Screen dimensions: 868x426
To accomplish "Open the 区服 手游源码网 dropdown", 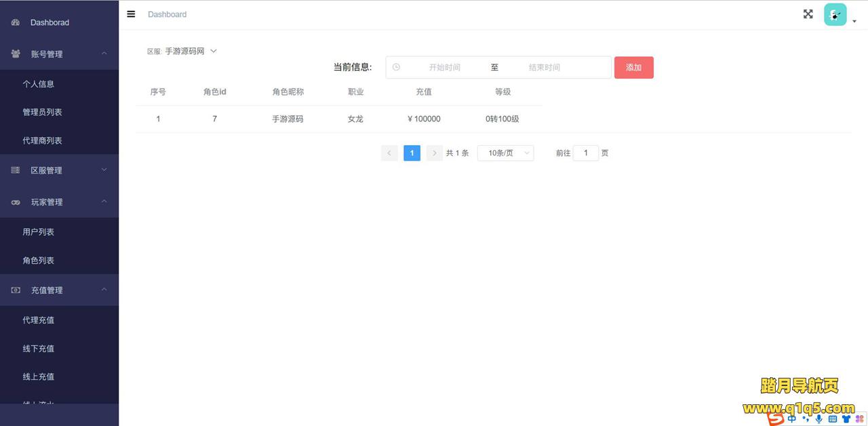I will coord(191,51).
